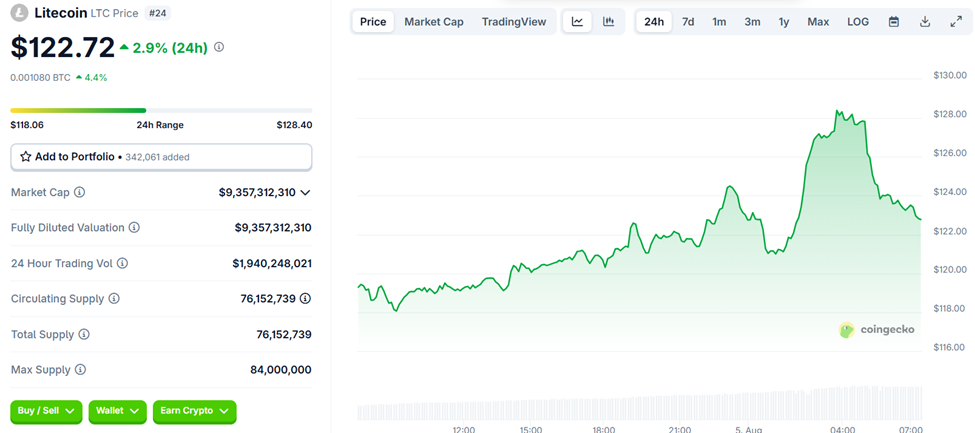Open the Buy / Sell dropdown
This screenshot has height=433, width=975.
coord(46,411)
